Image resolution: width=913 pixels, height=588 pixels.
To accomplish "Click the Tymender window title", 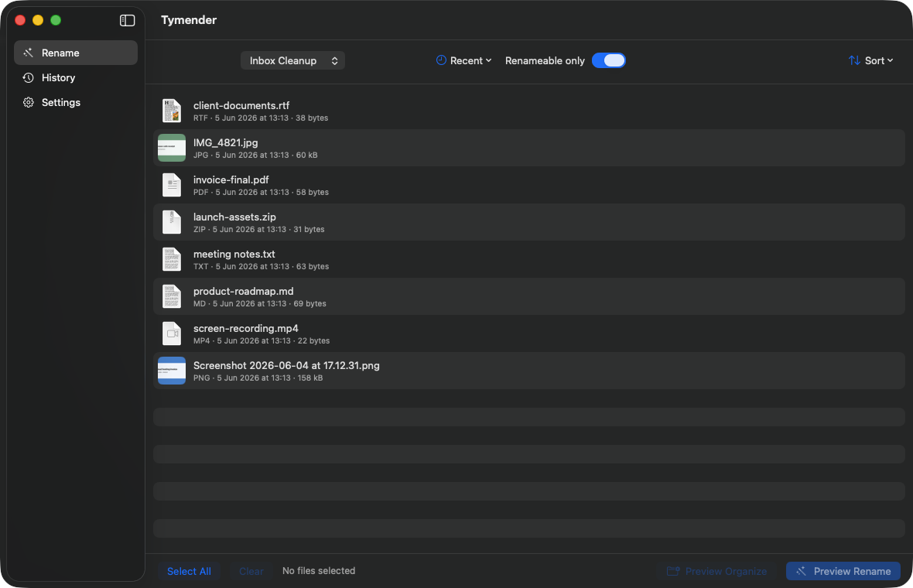I will pyautogui.click(x=189, y=20).
